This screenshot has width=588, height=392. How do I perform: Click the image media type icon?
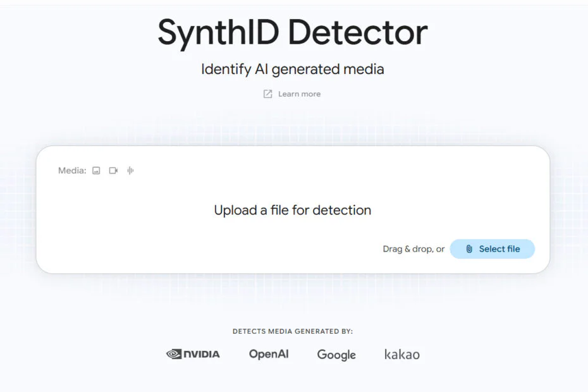click(x=96, y=171)
